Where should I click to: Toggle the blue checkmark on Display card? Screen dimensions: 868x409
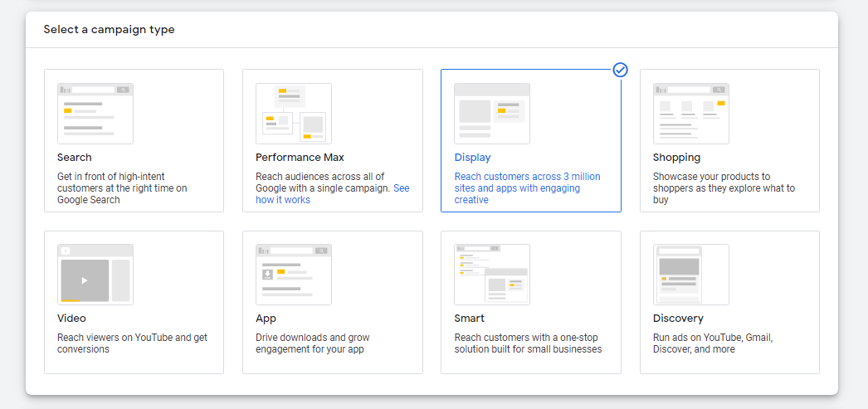tap(620, 70)
